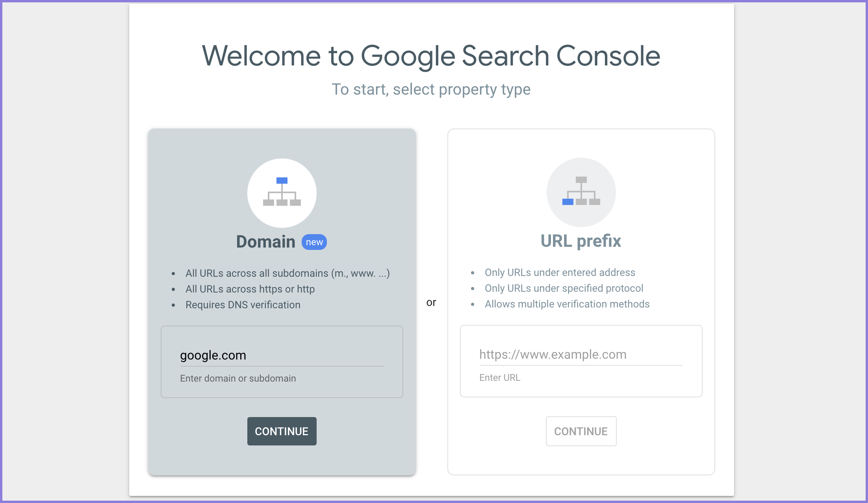Image resolution: width=868 pixels, height=503 pixels.
Task: Click the gray circle icon in URL prefix card
Action: tap(581, 192)
